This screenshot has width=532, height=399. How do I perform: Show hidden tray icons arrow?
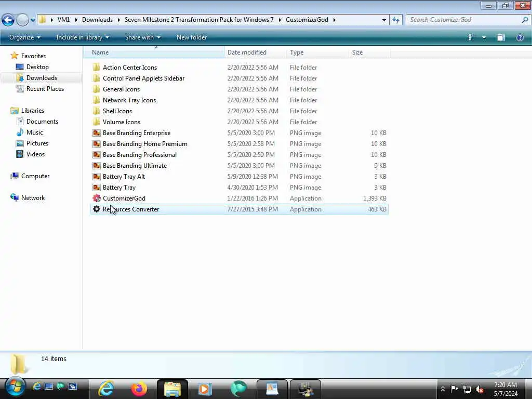[x=443, y=389]
